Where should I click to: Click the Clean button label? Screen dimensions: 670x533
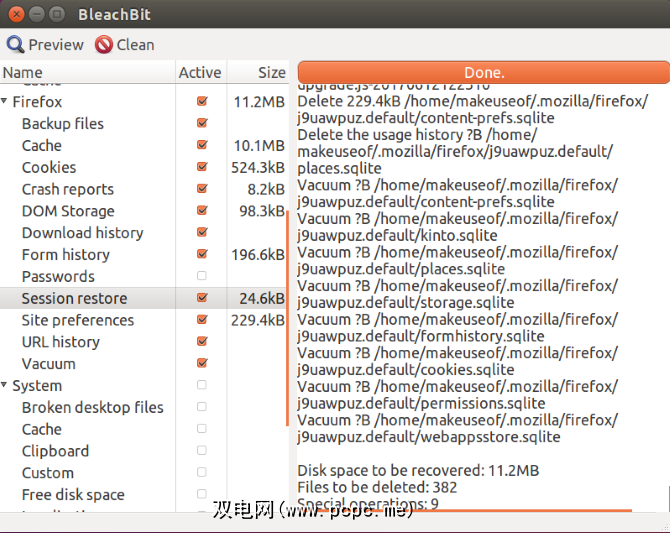pos(135,44)
